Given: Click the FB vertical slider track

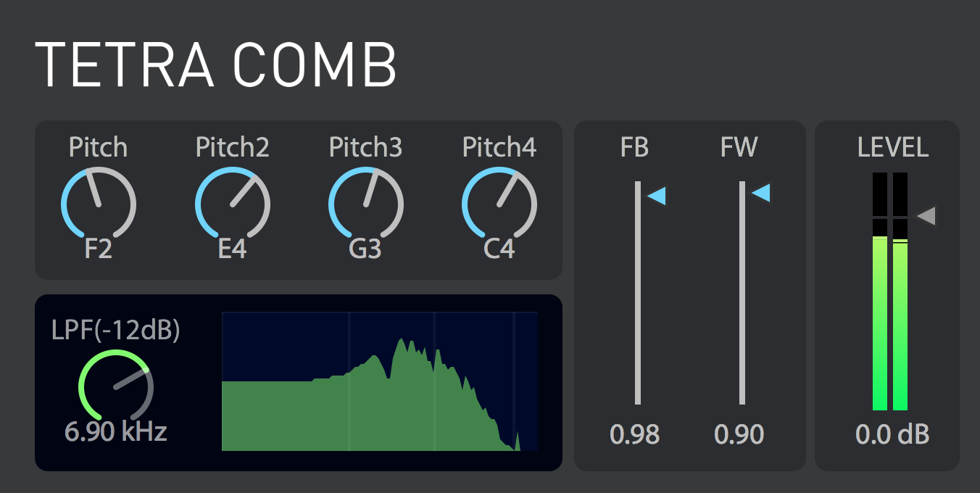Looking at the screenshot, I should click(x=638, y=293).
